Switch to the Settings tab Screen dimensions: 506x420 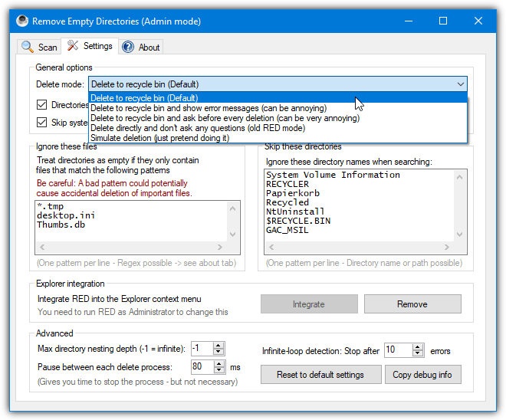coord(90,46)
